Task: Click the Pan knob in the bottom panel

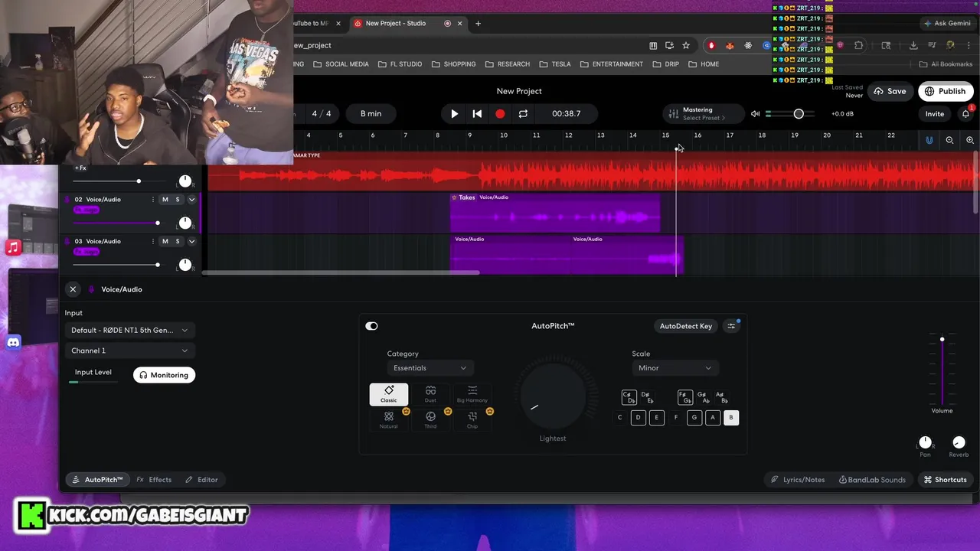Action: point(925,442)
